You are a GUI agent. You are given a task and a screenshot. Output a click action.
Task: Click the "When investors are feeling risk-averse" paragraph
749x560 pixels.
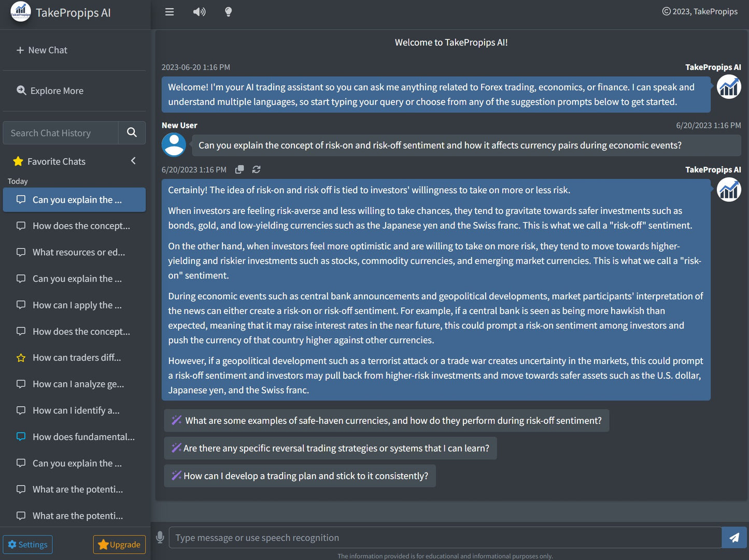[x=430, y=218]
